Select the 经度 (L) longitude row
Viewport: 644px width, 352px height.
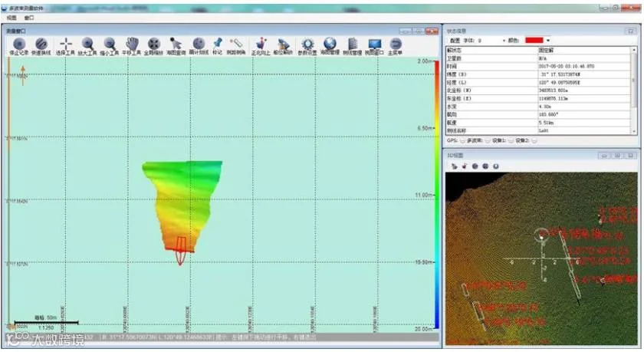(538, 83)
